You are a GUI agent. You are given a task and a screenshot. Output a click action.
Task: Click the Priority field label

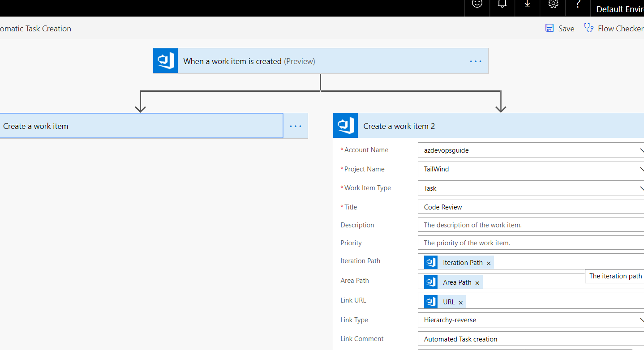tap(351, 243)
